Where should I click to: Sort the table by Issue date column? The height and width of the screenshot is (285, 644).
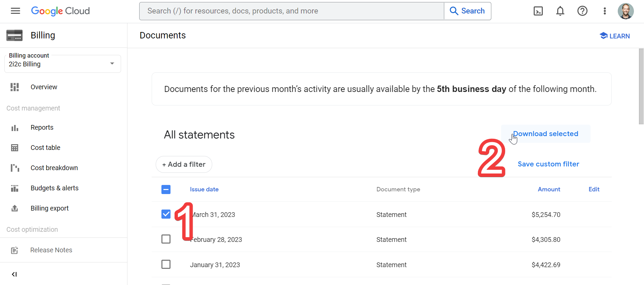204,189
